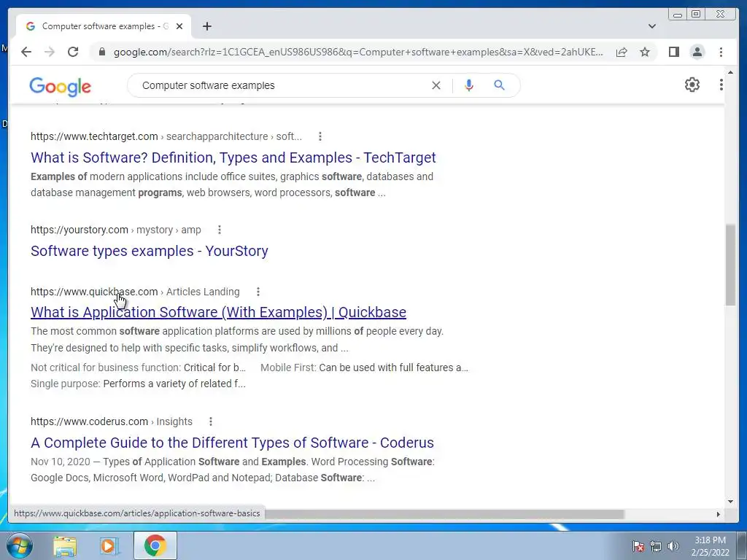Open Software types examples - YourStory link
747x560 pixels.
(149, 251)
